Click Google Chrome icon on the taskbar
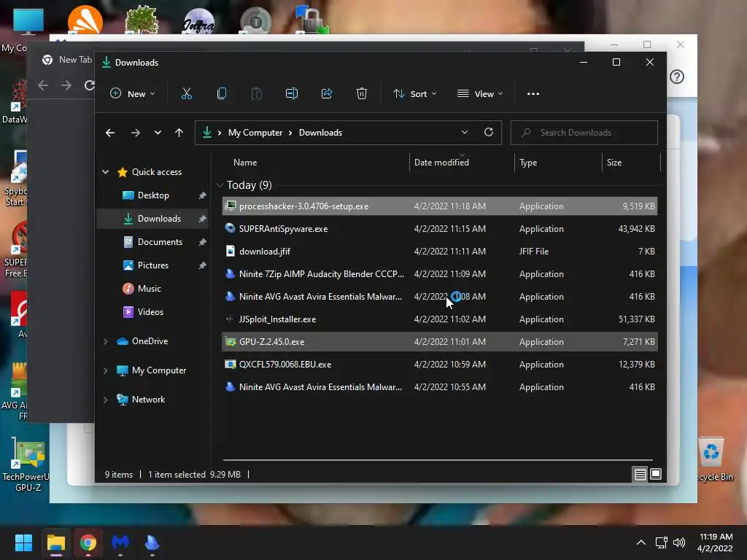 tap(88, 542)
